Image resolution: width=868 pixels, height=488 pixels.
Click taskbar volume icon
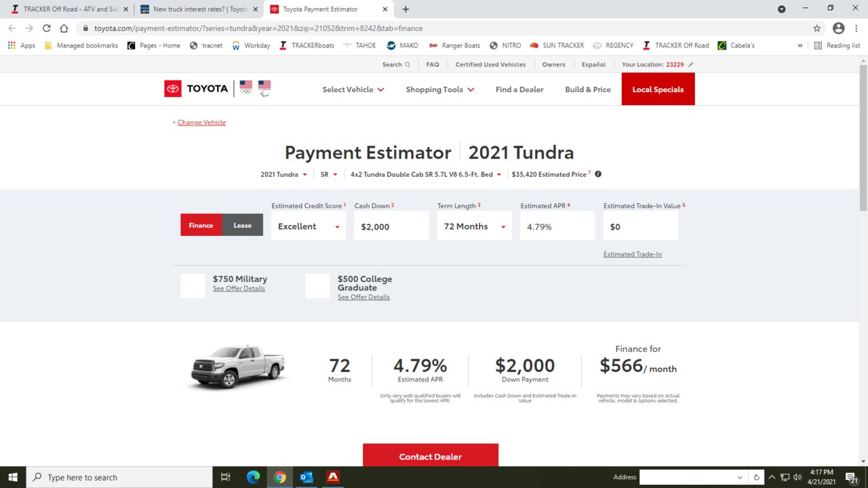coord(797,477)
